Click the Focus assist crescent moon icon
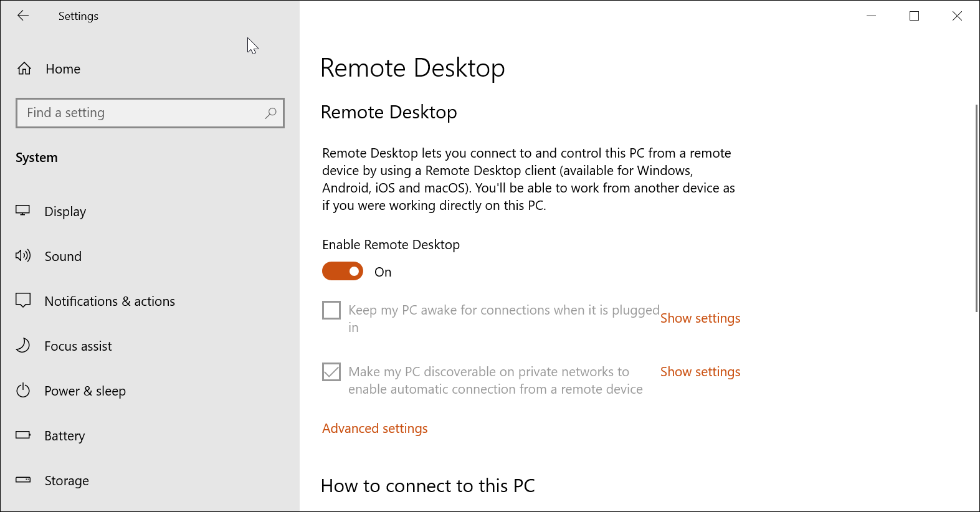 point(22,346)
